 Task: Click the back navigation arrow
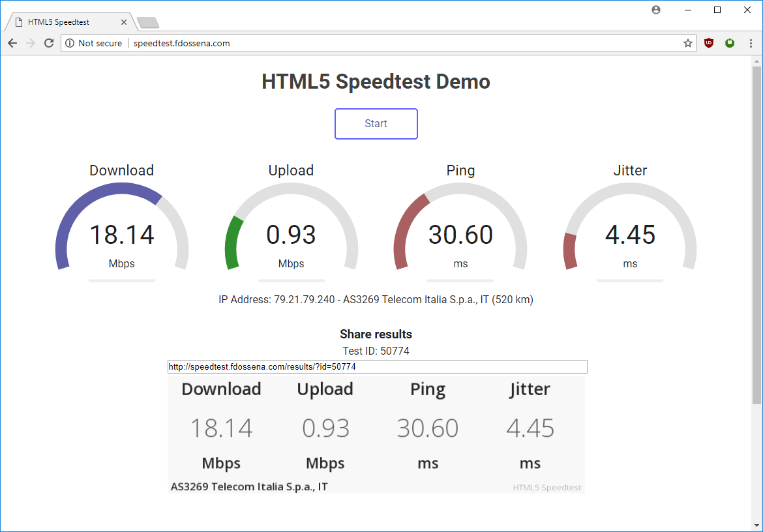12,43
